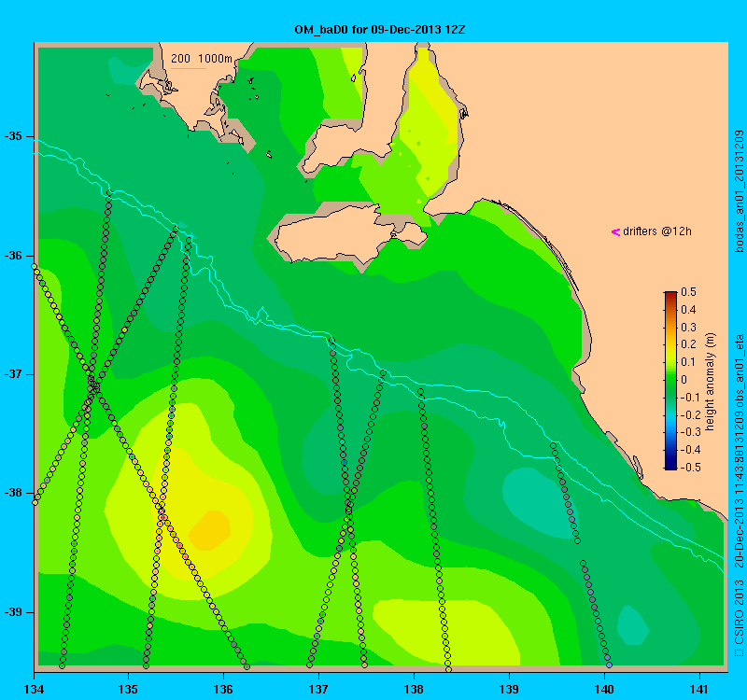Click the magenta drifter marker symbol in the legend
Image resolution: width=747 pixels, height=700 pixels.
pos(615,231)
